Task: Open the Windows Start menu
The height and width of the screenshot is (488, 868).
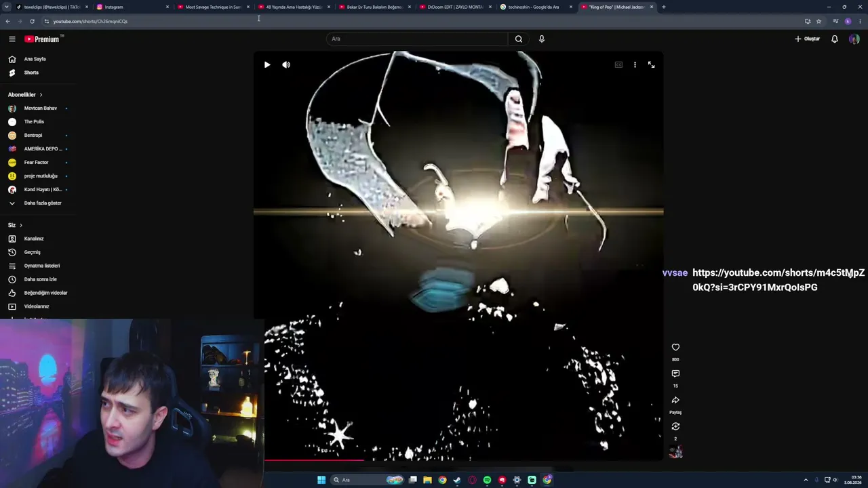Action: tap(321, 480)
